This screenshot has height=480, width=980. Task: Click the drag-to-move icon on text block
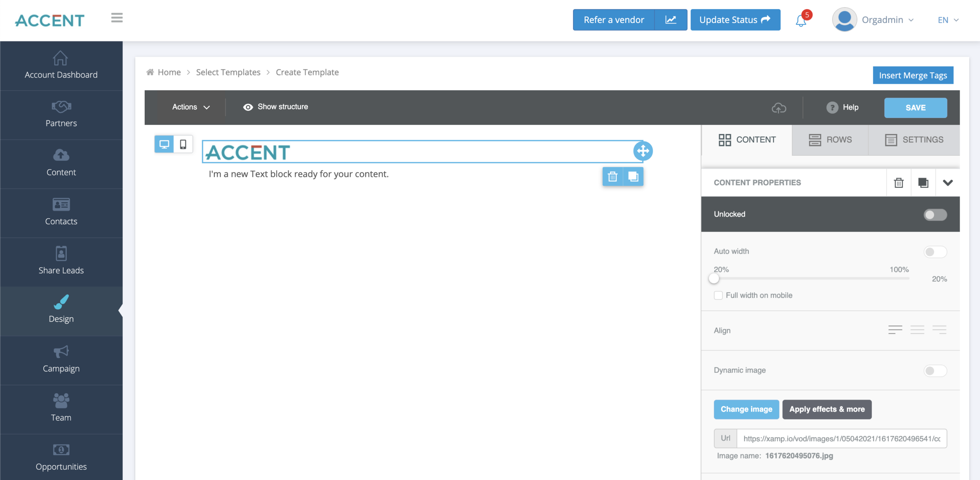pyautogui.click(x=642, y=150)
